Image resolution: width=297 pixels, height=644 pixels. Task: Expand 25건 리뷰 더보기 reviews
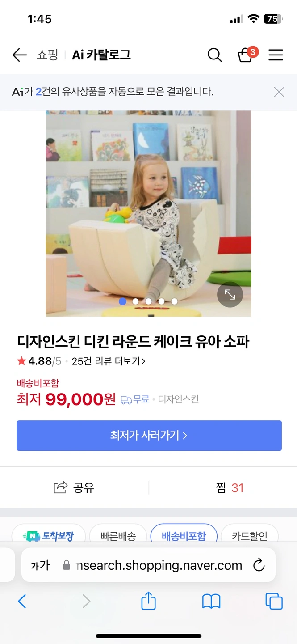pyautogui.click(x=109, y=361)
